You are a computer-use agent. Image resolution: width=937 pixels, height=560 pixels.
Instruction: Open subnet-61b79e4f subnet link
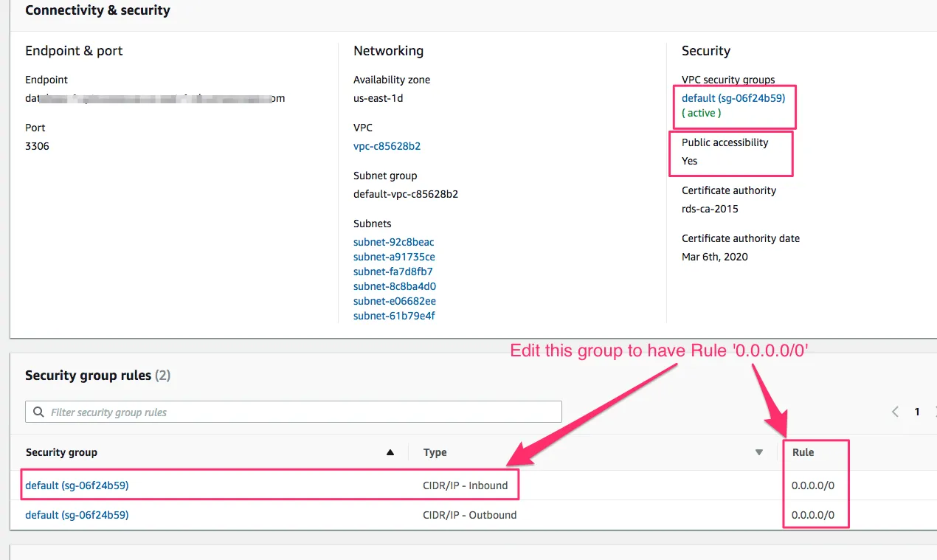394,316
